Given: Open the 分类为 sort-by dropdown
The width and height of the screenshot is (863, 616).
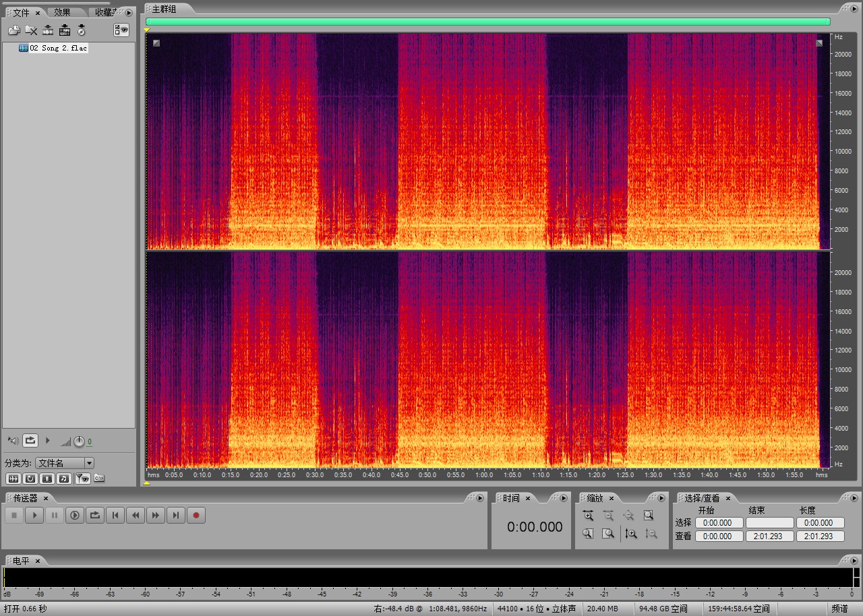Looking at the screenshot, I should click(x=89, y=463).
